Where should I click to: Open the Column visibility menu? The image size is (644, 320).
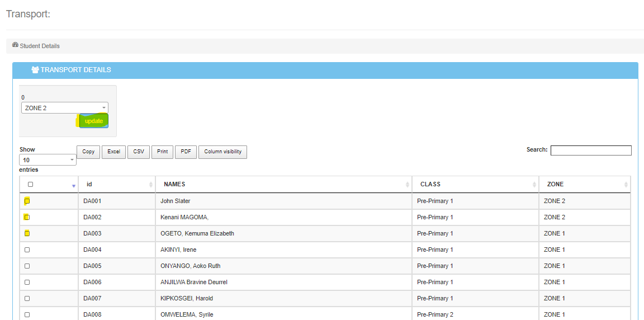222,152
